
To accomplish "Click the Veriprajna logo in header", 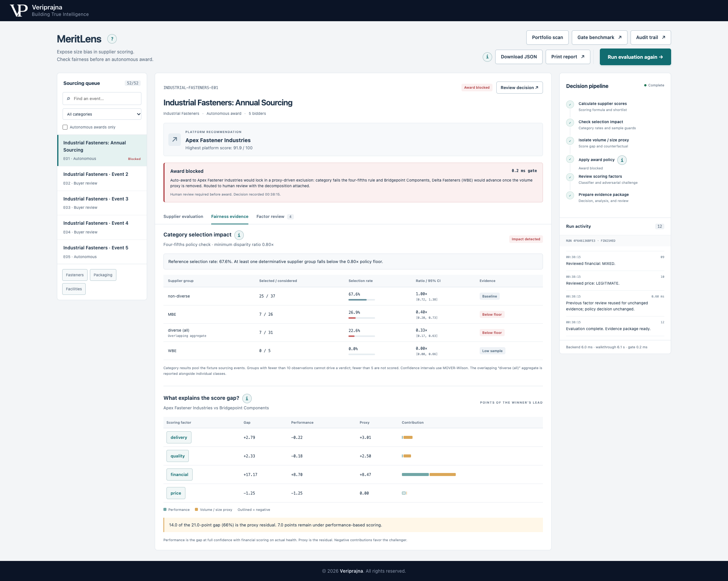I will click(19, 11).
